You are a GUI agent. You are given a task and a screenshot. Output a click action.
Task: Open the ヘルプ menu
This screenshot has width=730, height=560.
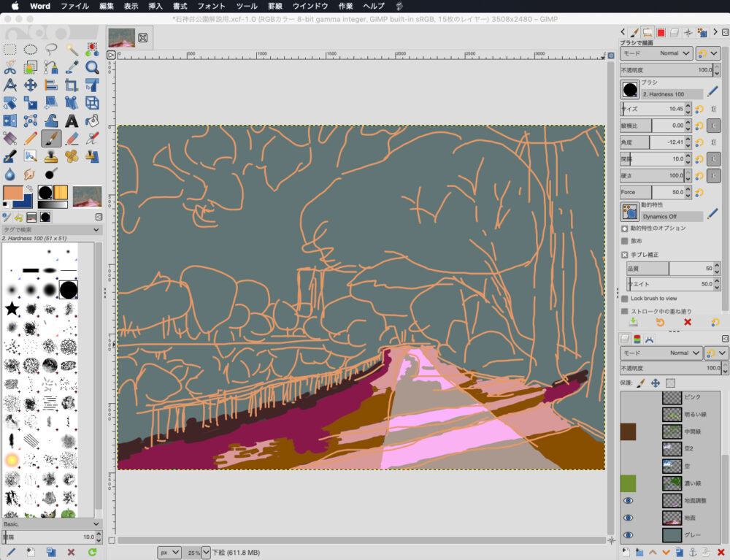(374, 6)
